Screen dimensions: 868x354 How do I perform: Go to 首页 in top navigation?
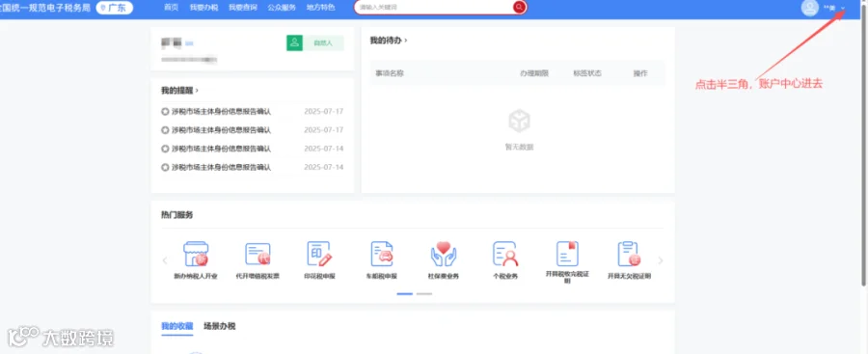coord(171,8)
